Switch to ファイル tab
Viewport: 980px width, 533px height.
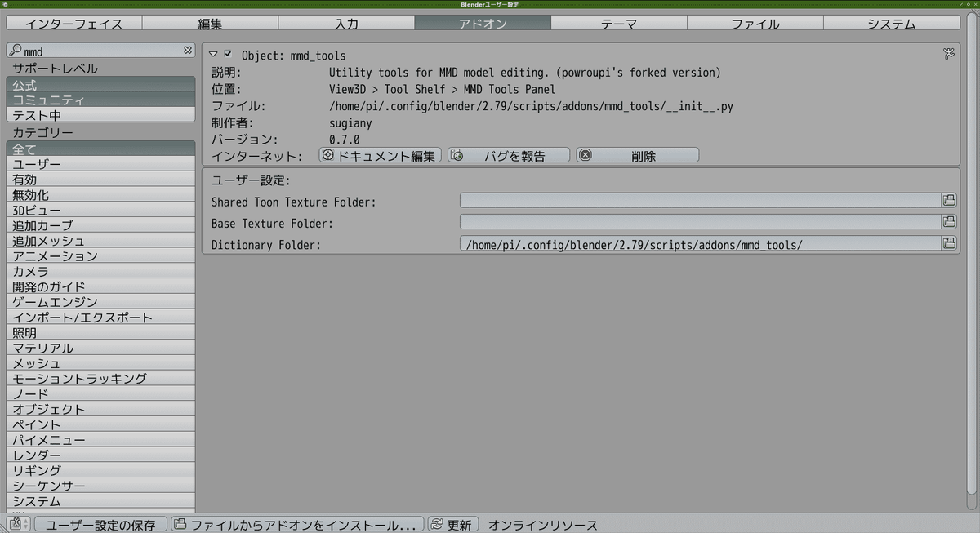click(755, 23)
